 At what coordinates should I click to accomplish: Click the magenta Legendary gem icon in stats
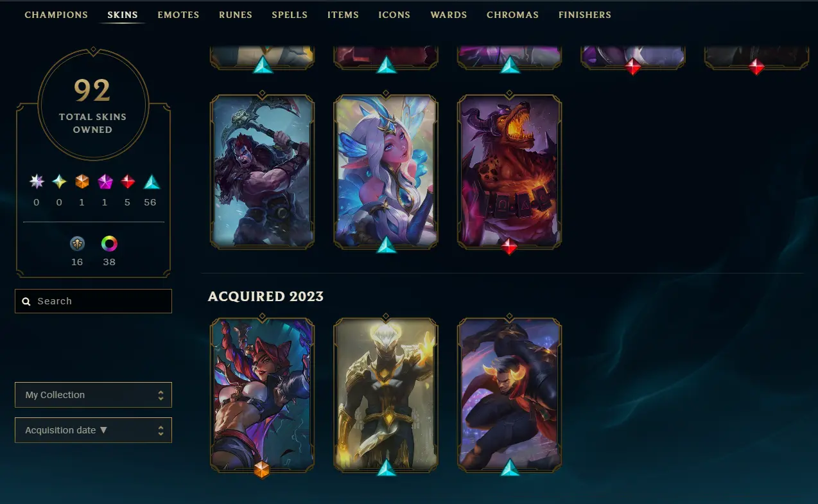(105, 182)
